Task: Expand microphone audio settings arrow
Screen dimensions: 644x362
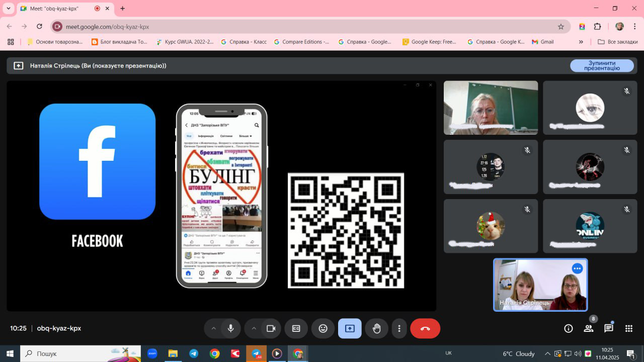Action: tap(213, 328)
